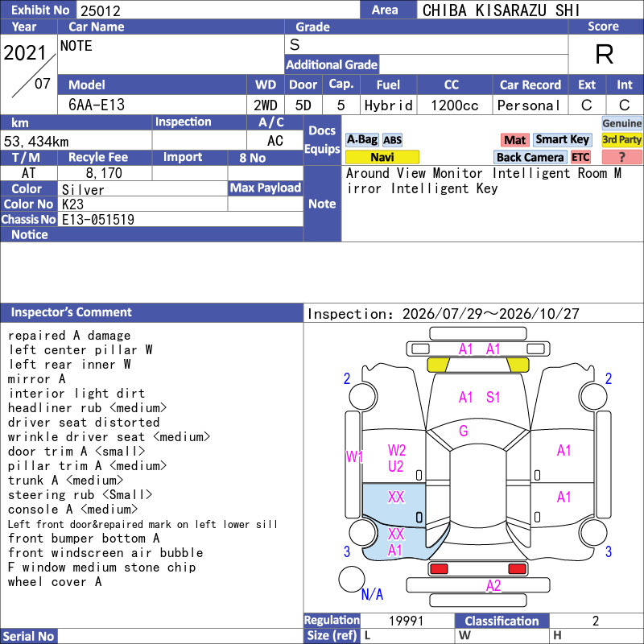Click the Personal car record value

point(529,105)
